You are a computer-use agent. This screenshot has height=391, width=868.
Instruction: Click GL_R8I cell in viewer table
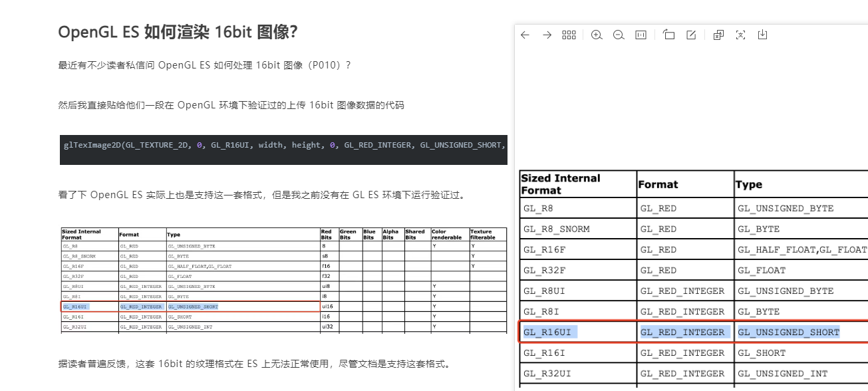pos(578,311)
